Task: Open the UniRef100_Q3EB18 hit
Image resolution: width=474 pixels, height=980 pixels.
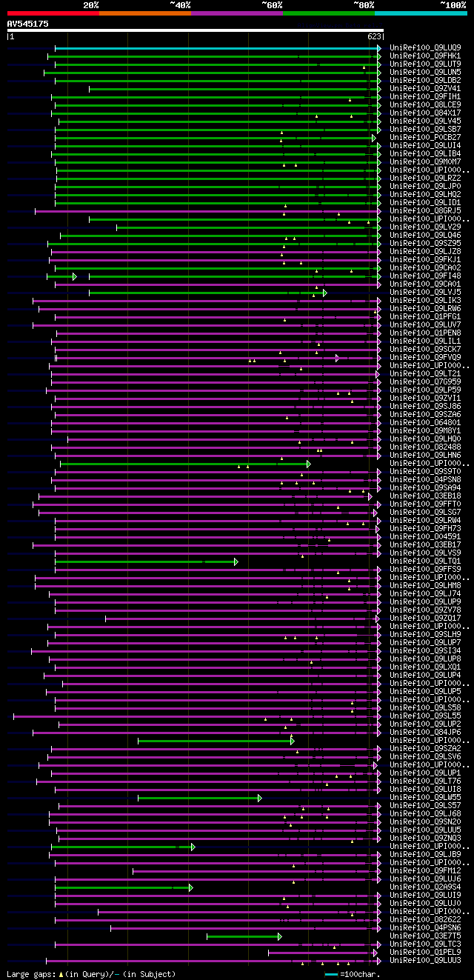Action: [x=426, y=496]
